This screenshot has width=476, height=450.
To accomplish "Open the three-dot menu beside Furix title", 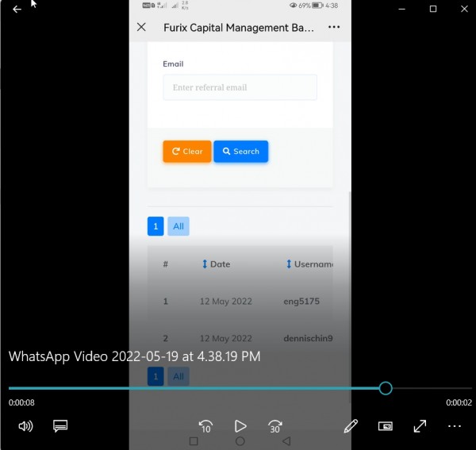I will coord(334,27).
